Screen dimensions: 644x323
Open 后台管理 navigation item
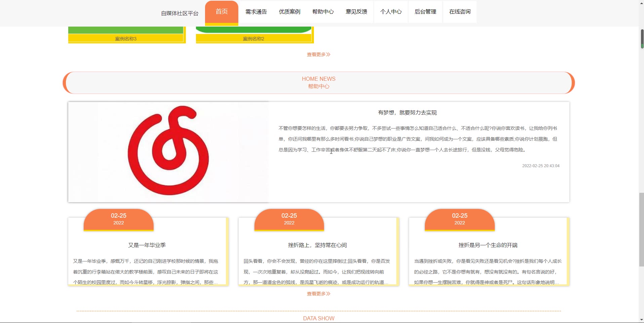point(425,12)
